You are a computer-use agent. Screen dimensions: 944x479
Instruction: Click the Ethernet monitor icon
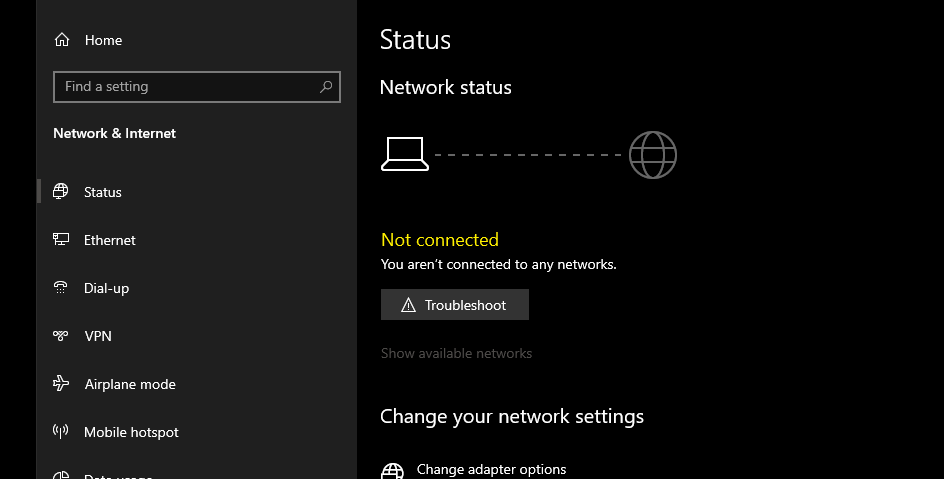click(61, 240)
